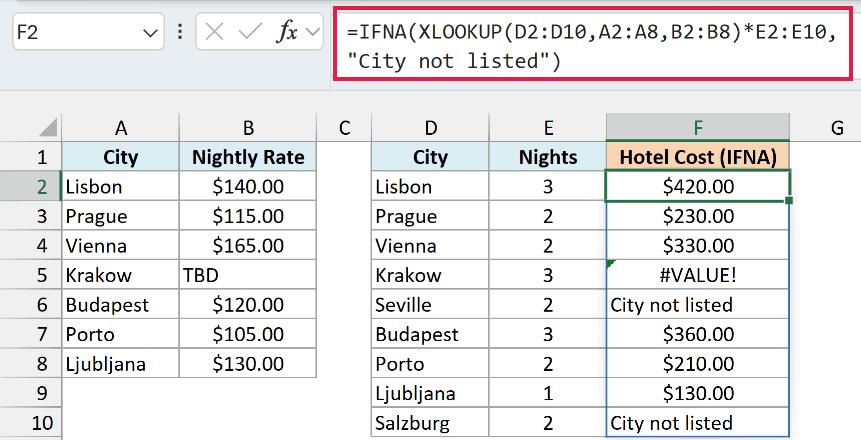Click the Nightly Rate header cell

tap(248, 157)
